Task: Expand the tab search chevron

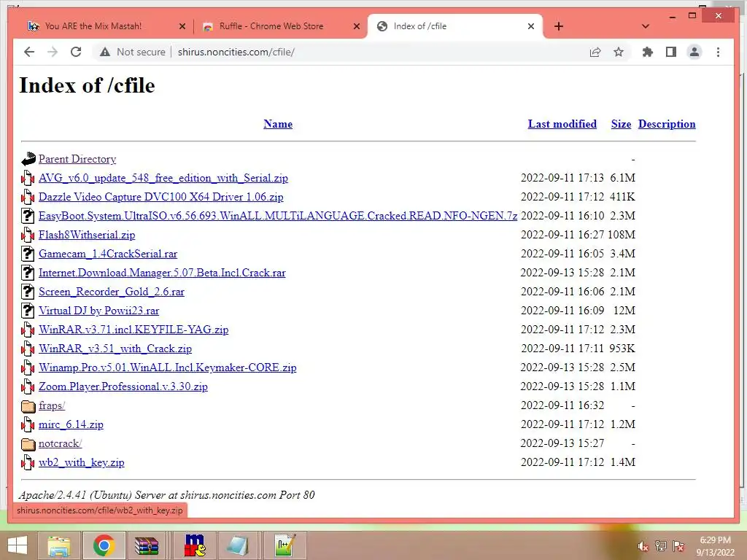Action: pos(646,26)
